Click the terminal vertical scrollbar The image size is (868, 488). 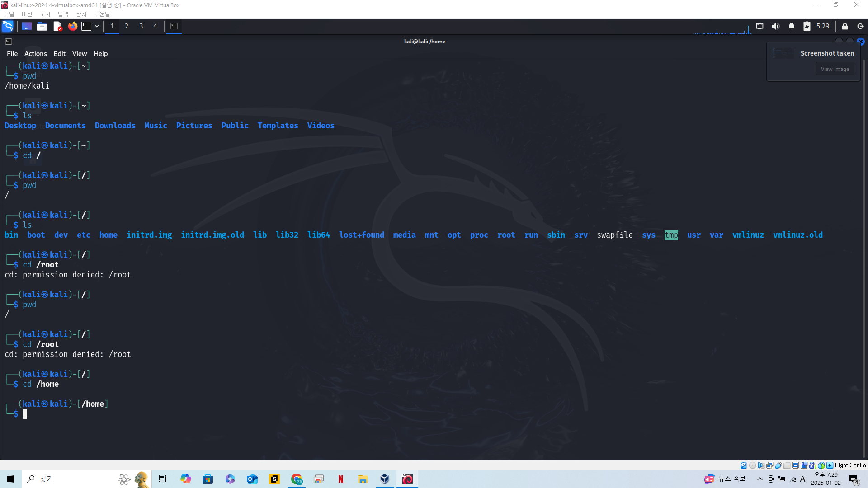(x=863, y=258)
